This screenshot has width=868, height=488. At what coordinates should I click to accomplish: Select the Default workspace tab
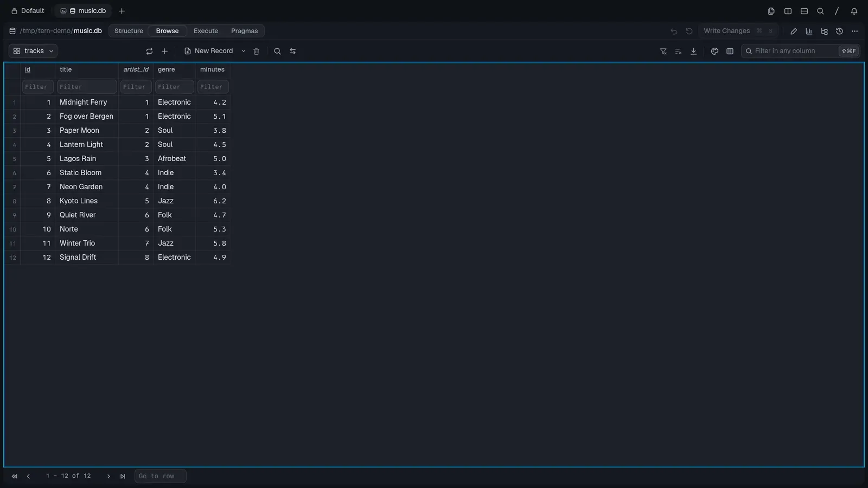pos(28,11)
